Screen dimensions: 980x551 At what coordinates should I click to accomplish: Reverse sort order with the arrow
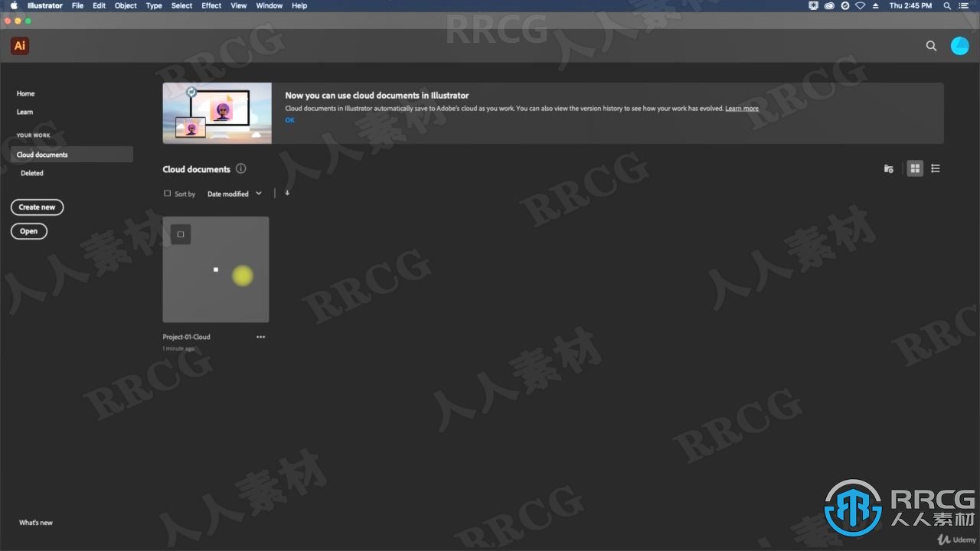click(x=287, y=193)
